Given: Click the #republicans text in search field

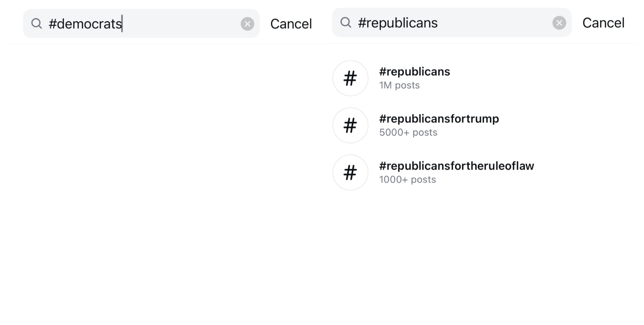Looking at the screenshot, I should 398,23.
